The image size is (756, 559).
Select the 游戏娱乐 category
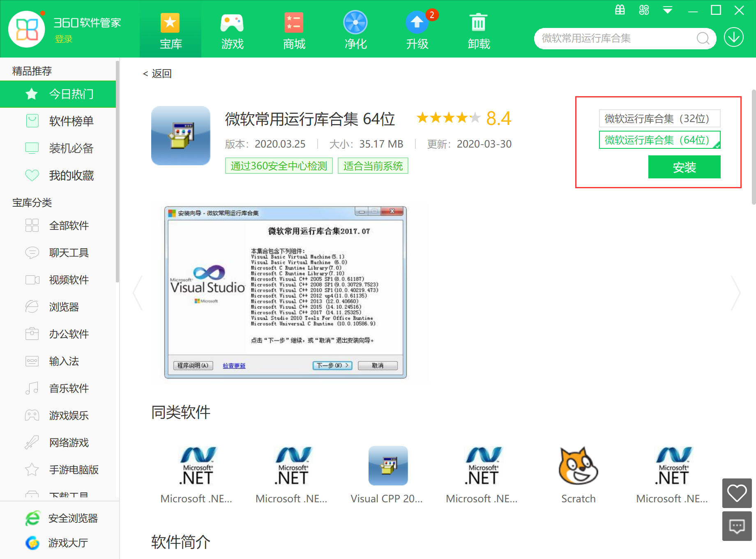pos(58,415)
